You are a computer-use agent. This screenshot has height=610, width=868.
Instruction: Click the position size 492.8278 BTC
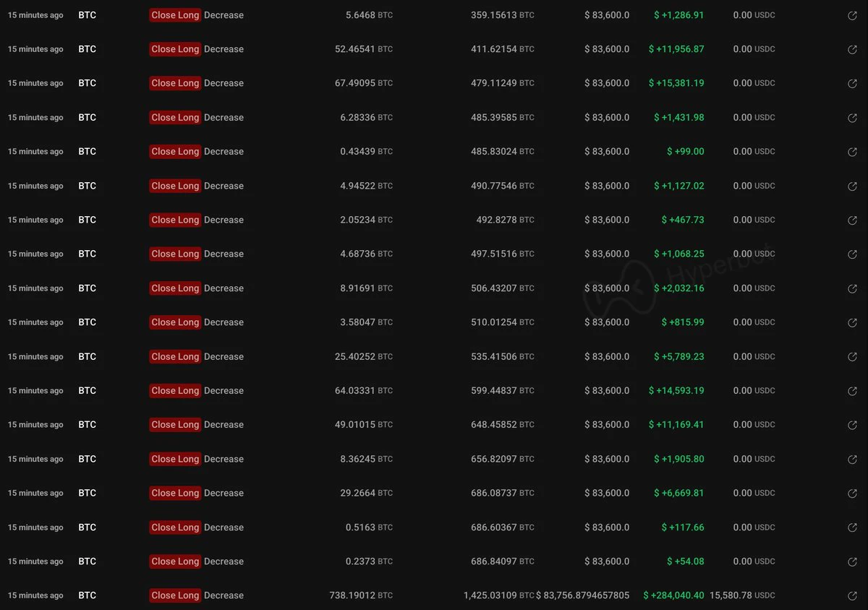(x=506, y=220)
